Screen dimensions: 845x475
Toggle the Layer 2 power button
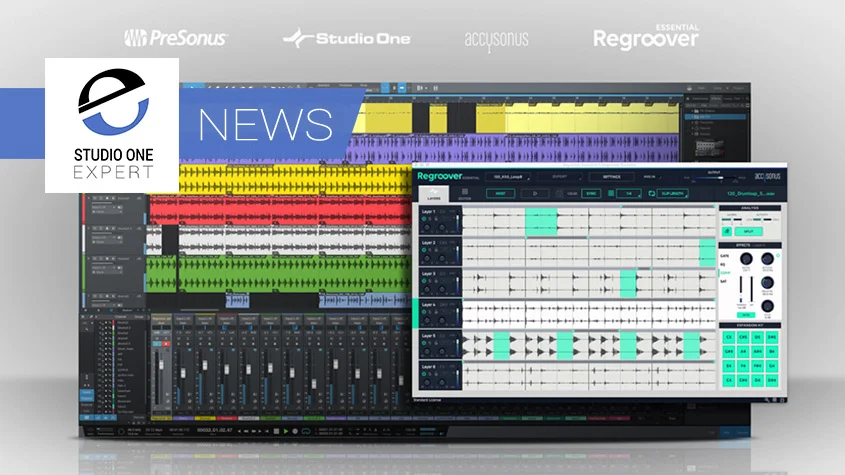pyautogui.click(x=424, y=250)
